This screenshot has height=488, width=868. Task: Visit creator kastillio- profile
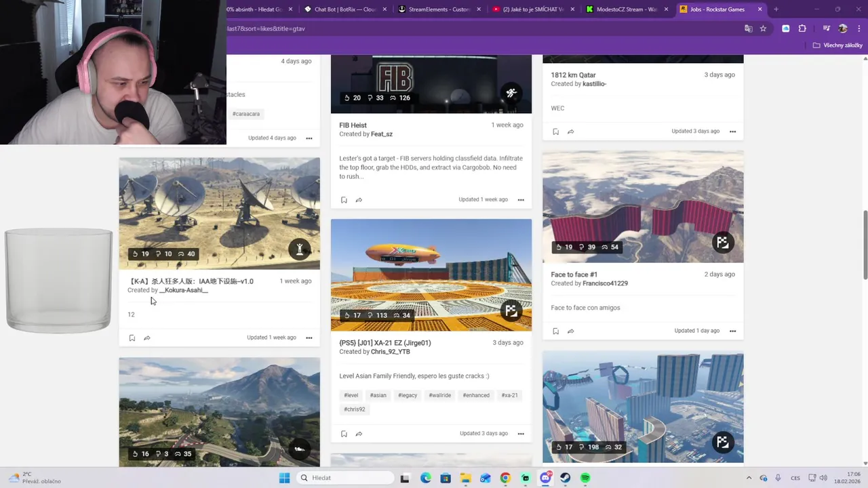pos(595,84)
